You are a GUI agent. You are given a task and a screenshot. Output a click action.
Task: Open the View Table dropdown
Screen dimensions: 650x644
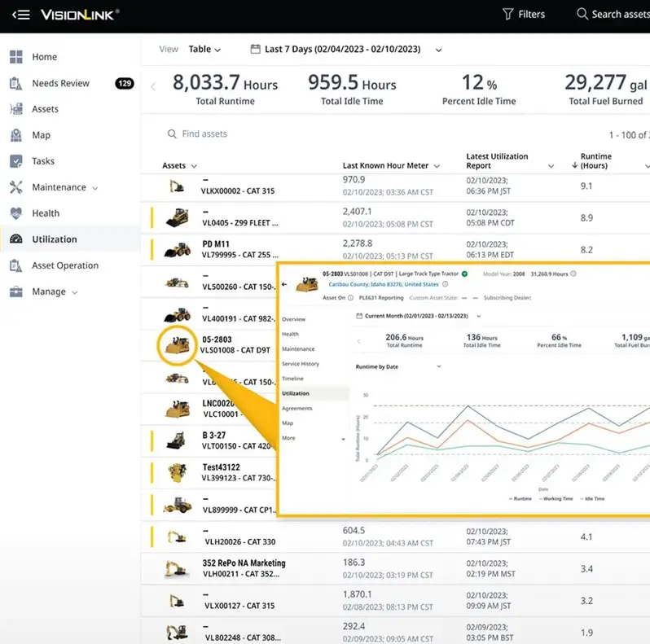[204, 50]
